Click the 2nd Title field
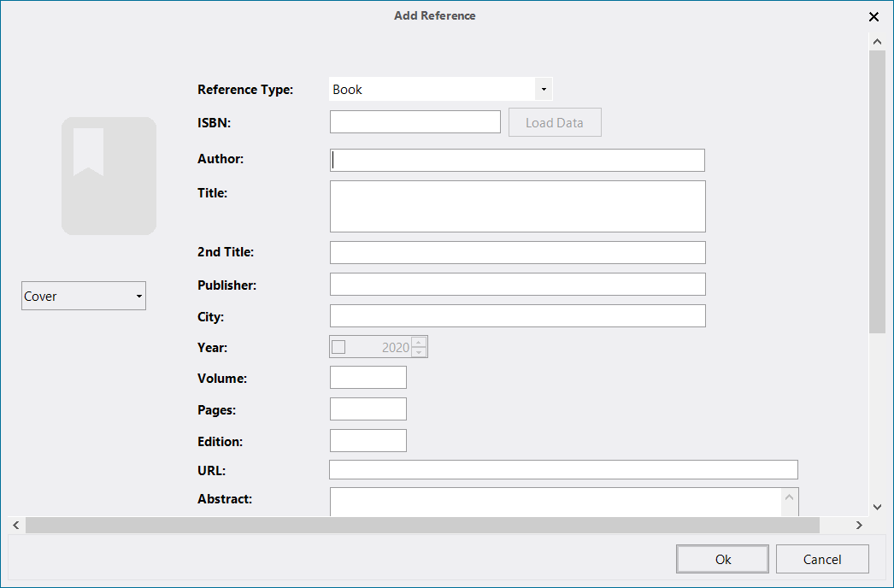Image resolution: width=894 pixels, height=588 pixels. [x=517, y=252]
